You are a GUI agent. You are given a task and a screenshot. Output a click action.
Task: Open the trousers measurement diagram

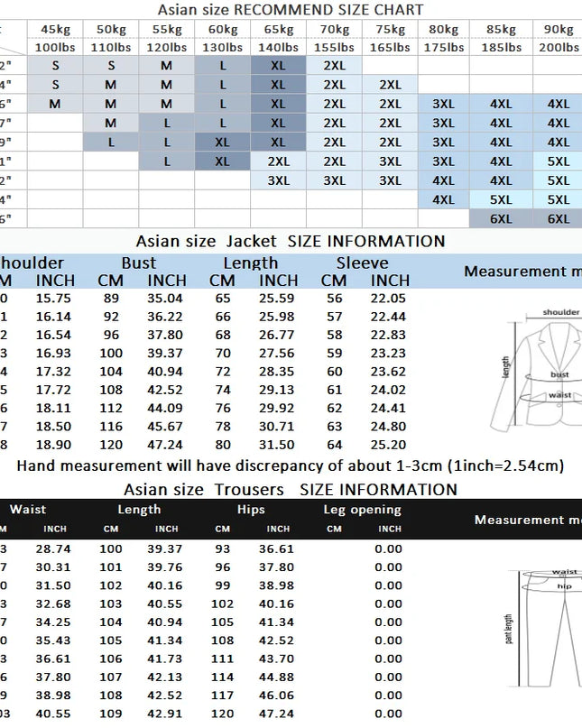tap(542, 628)
